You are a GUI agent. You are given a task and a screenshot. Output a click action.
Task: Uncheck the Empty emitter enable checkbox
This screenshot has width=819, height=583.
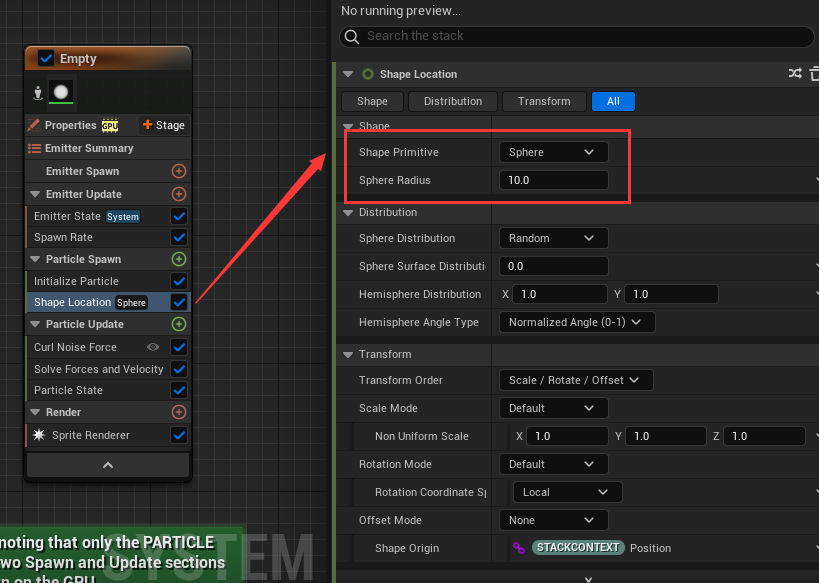click(46, 59)
